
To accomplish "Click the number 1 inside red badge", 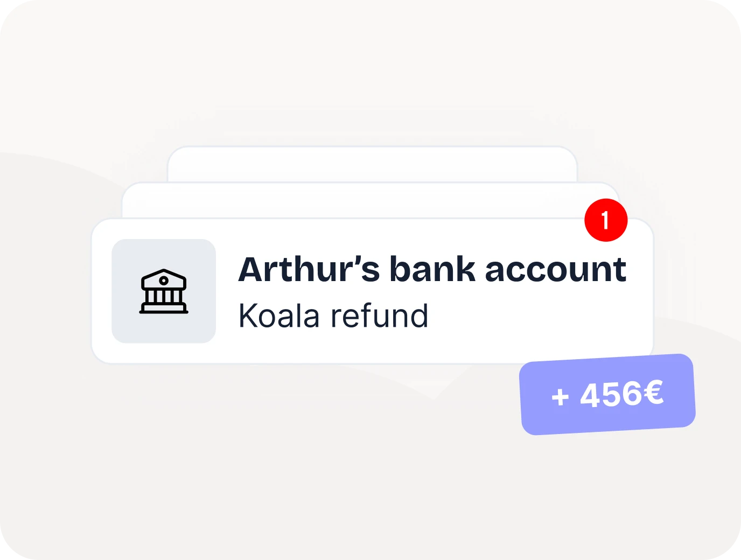I will [x=605, y=220].
